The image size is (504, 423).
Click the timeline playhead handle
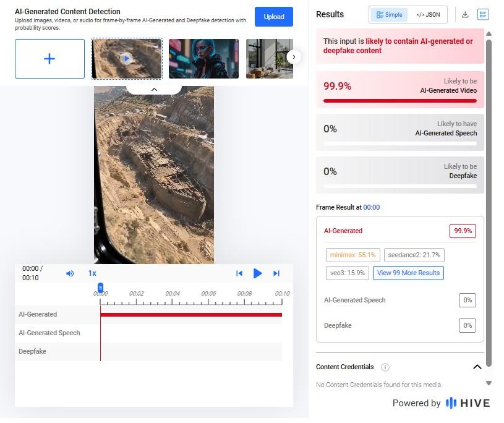100,288
